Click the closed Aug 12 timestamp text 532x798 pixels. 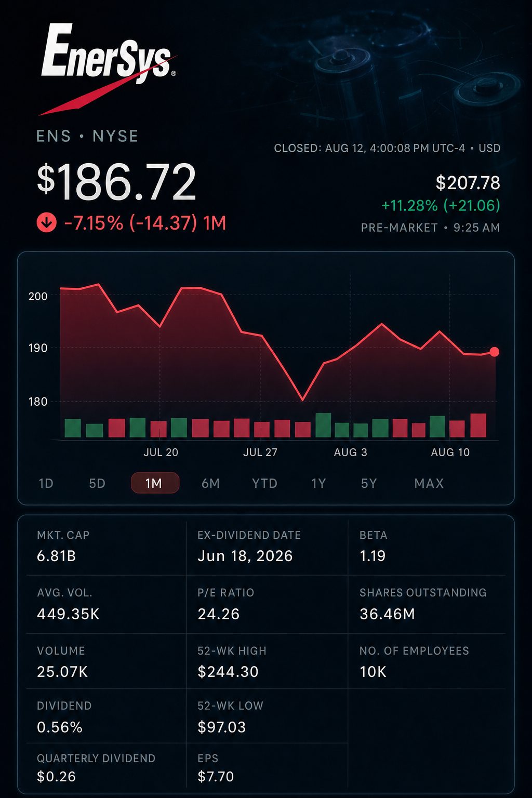pyautogui.click(x=387, y=148)
